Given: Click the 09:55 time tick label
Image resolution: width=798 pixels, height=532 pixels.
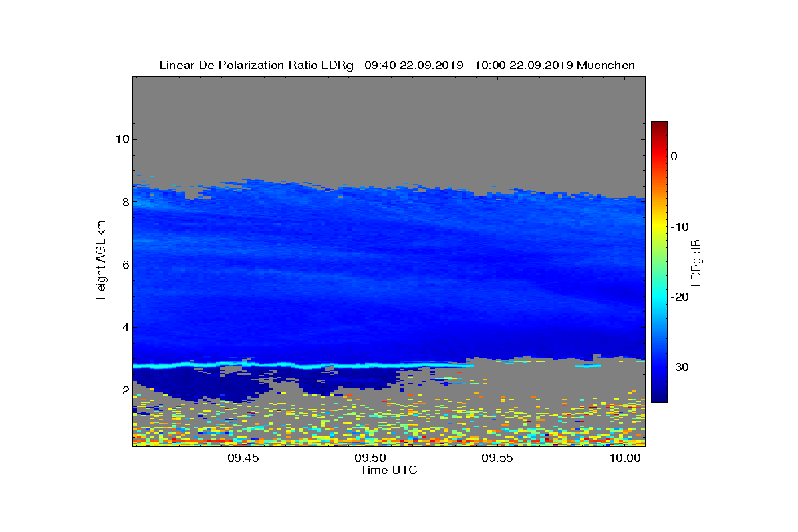Looking at the screenshot, I should click(x=497, y=458).
